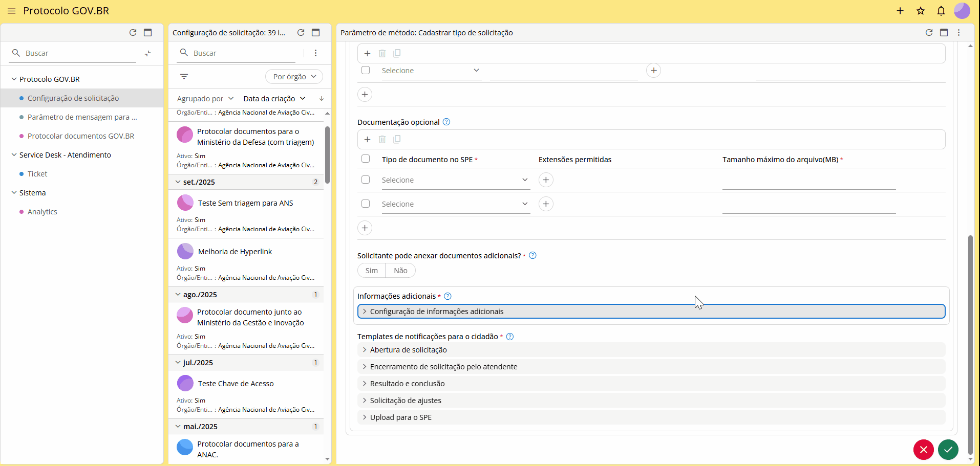Open Protocolar documentos GOV.BR menu item
980x466 pixels.
pyautogui.click(x=82, y=136)
